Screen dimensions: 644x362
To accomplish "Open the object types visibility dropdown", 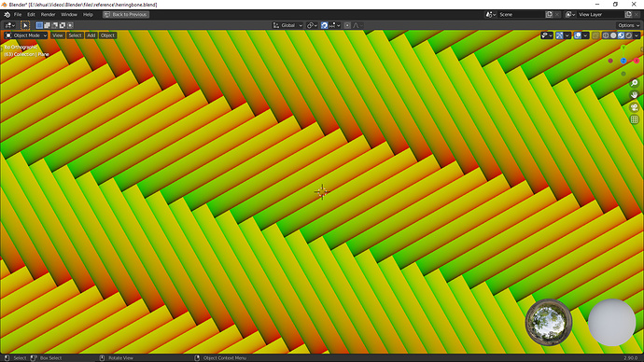I will 547,35.
